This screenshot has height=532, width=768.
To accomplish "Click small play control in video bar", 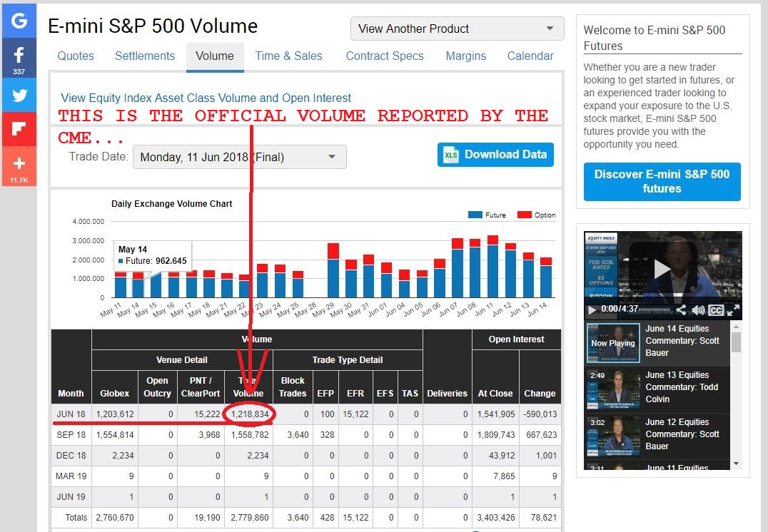I will click(592, 310).
